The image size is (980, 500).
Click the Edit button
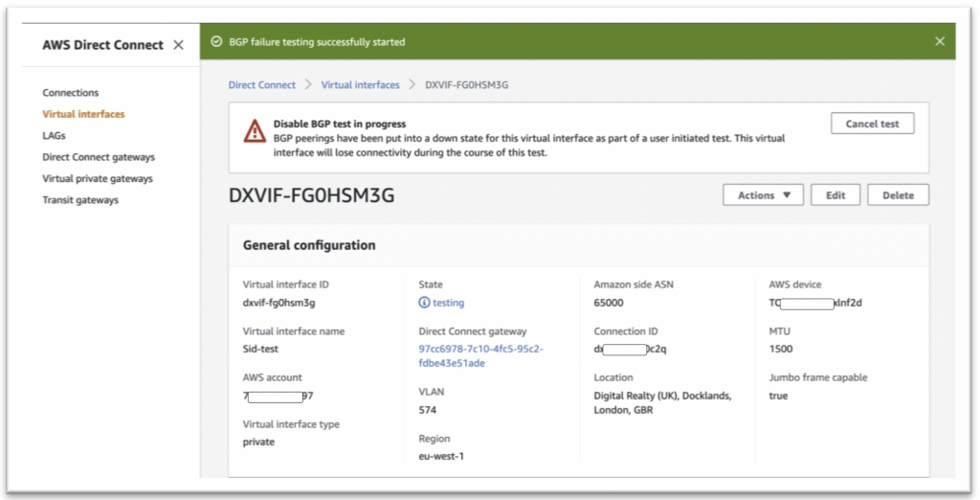coord(835,195)
